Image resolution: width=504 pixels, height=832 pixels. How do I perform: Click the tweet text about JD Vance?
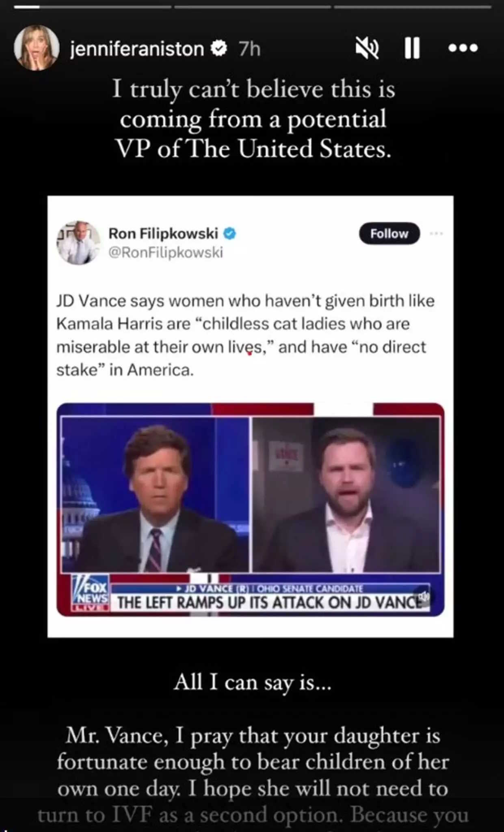pyautogui.click(x=245, y=335)
